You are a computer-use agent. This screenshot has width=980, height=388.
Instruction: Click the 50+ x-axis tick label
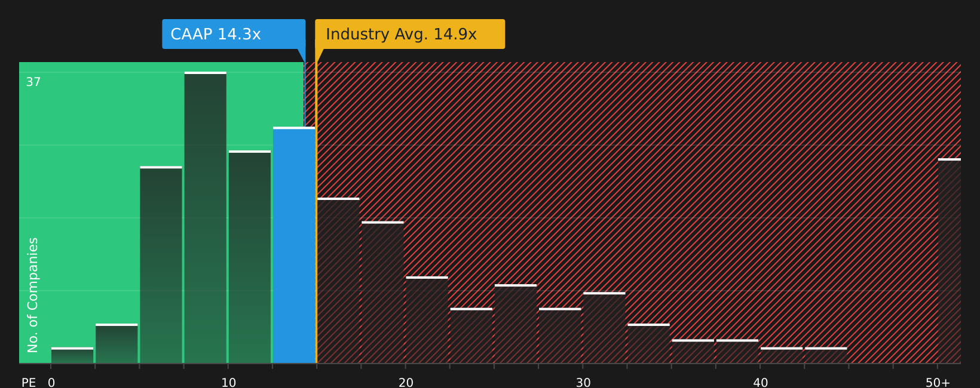click(x=938, y=383)
